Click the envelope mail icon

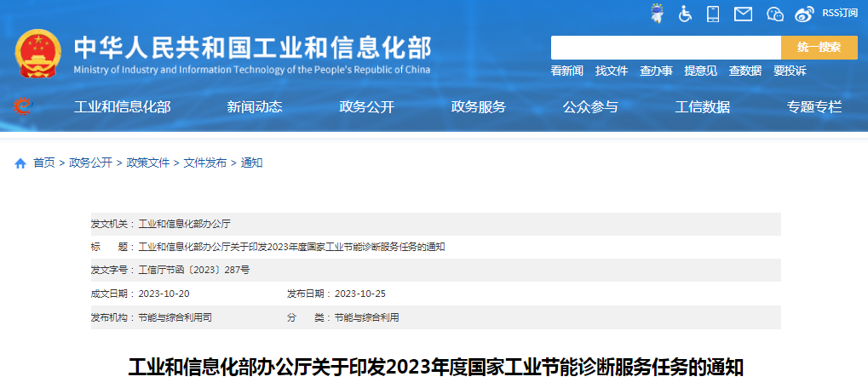(x=743, y=14)
